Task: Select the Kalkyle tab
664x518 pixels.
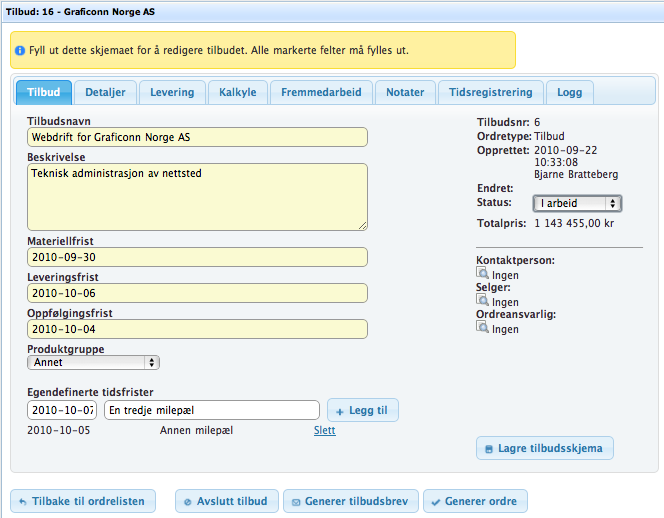Action: pos(237,93)
